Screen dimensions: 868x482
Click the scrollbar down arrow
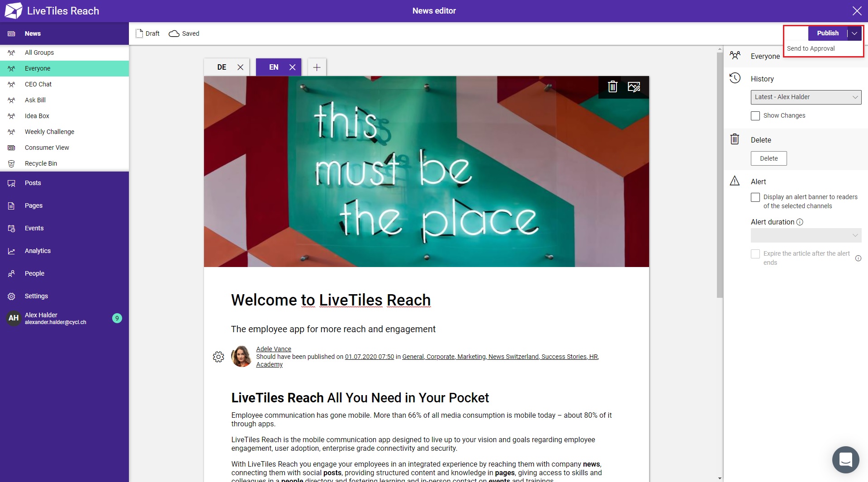(x=720, y=478)
